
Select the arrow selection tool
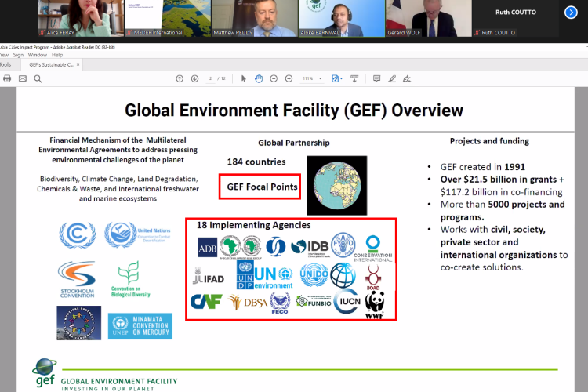pos(243,78)
